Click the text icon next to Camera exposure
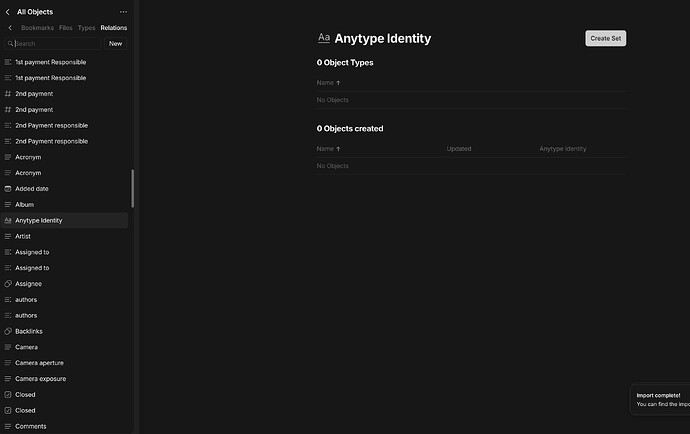 pyautogui.click(x=7, y=379)
